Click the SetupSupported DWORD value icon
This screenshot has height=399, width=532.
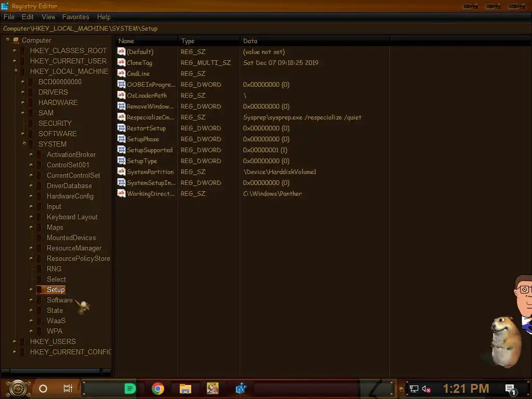pyautogui.click(x=121, y=149)
